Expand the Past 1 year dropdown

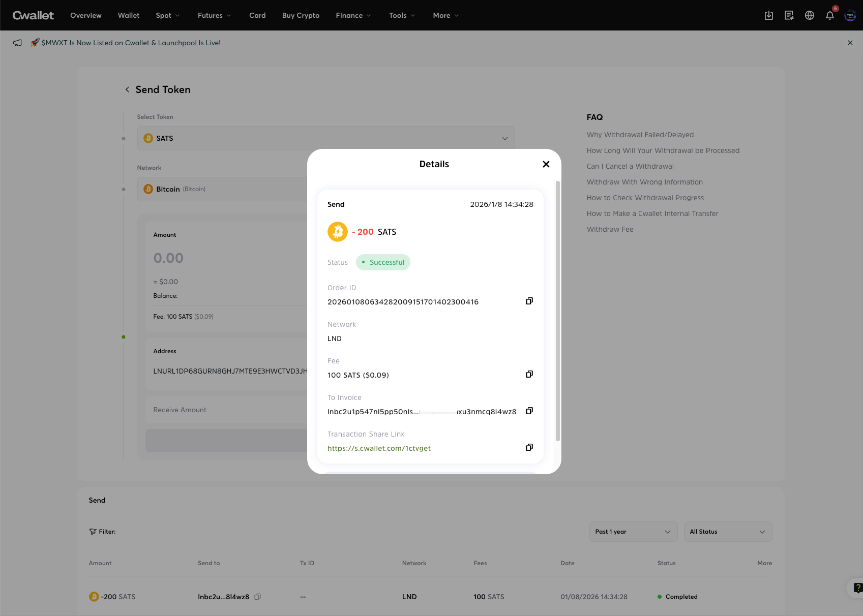pos(633,532)
